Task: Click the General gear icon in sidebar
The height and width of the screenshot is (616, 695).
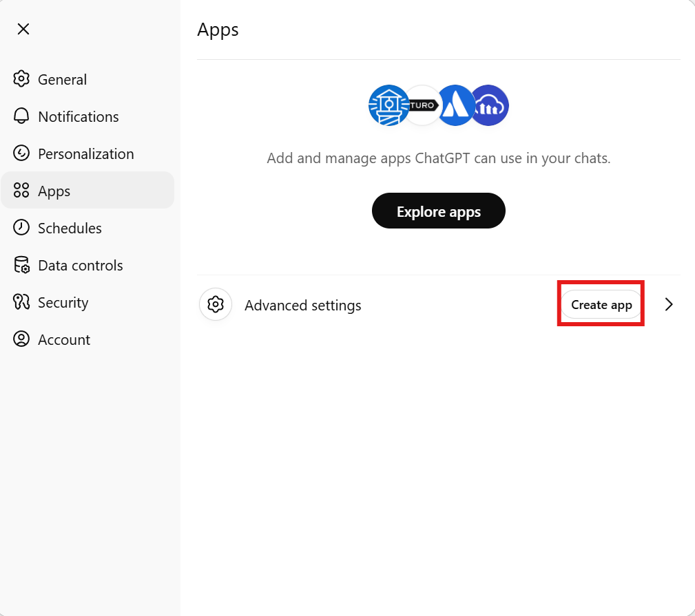Action: pyautogui.click(x=21, y=79)
